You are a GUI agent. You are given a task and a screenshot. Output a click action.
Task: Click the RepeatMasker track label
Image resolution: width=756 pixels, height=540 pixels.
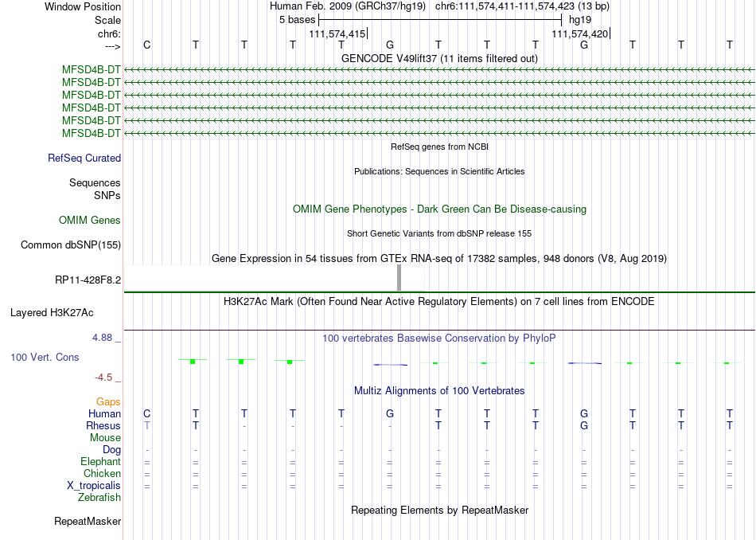pyautogui.click(x=88, y=522)
